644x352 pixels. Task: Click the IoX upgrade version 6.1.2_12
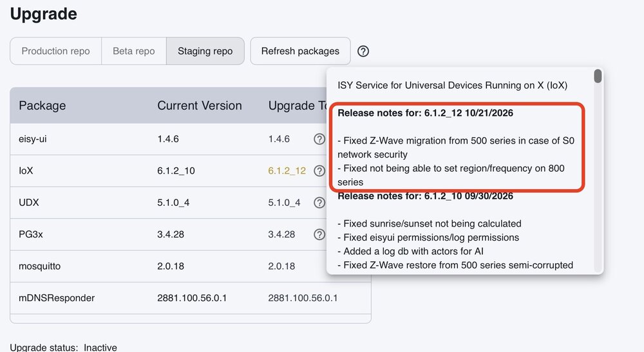point(287,171)
